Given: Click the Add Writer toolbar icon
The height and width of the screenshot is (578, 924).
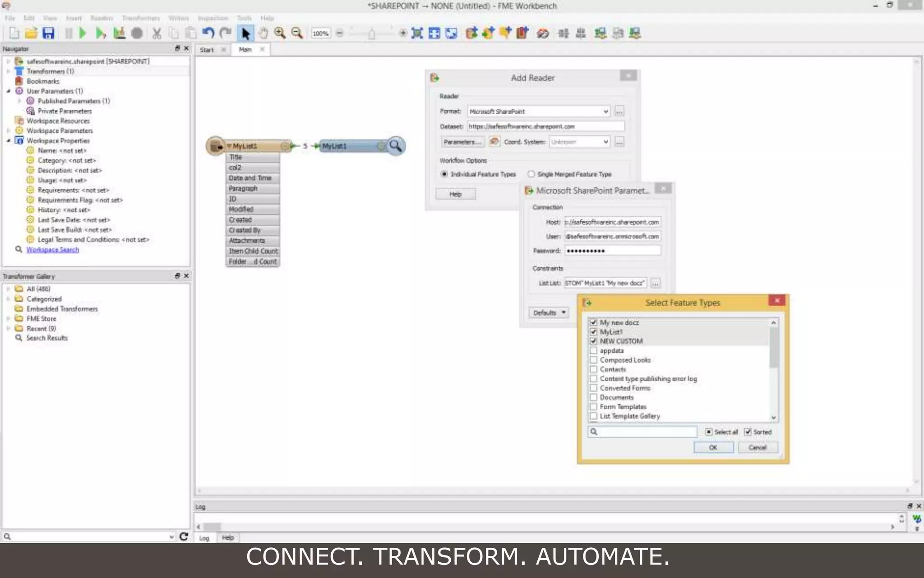Looking at the screenshot, I should click(488, 33).
